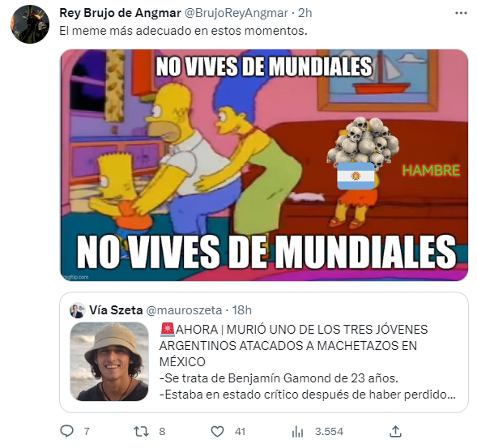Open the Simpsons meme image

pyautogui.click(x=264, y=165)
